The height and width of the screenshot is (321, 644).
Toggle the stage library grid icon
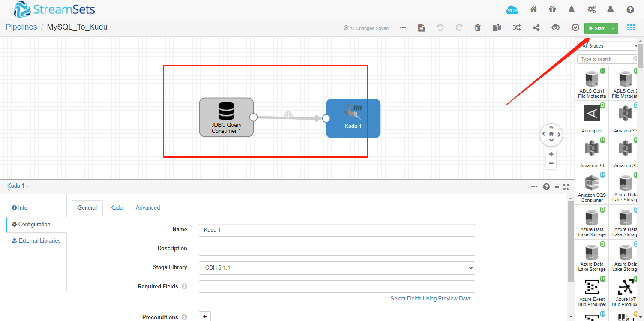click(x=631, y=28)
